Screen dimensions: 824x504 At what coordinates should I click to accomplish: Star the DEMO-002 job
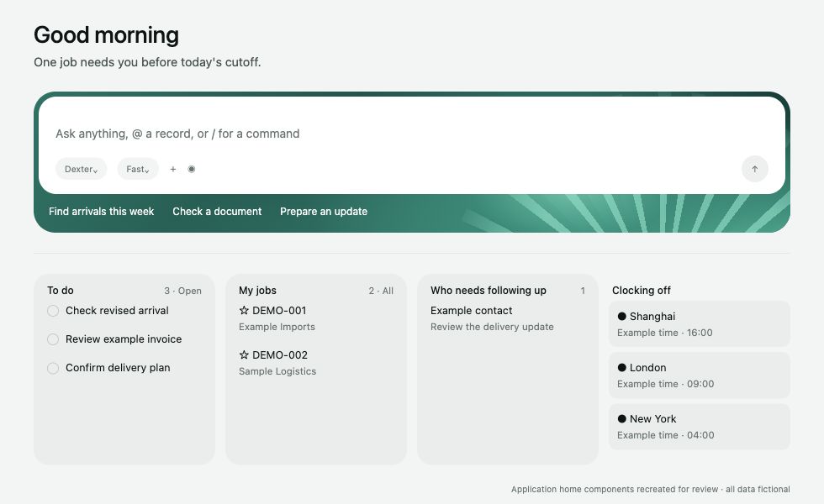[x=244, y=354]
